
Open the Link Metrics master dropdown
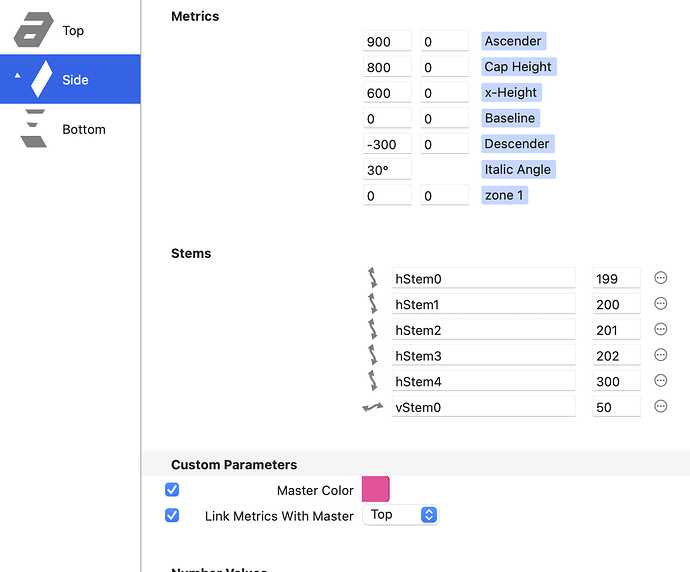point(401,515)
